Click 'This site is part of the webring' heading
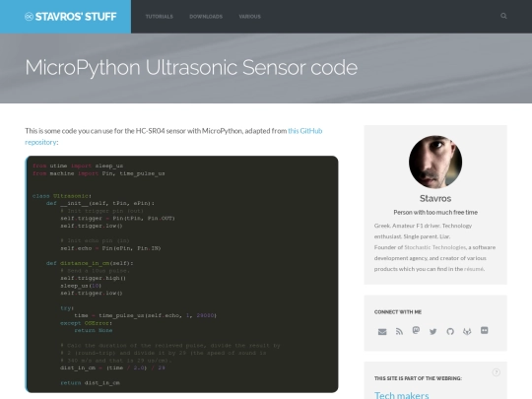This screenshot has height=399, width=532. click(418, 378)
